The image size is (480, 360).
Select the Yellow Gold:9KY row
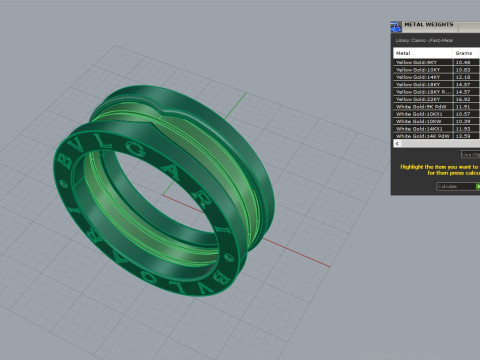[437, 62]
